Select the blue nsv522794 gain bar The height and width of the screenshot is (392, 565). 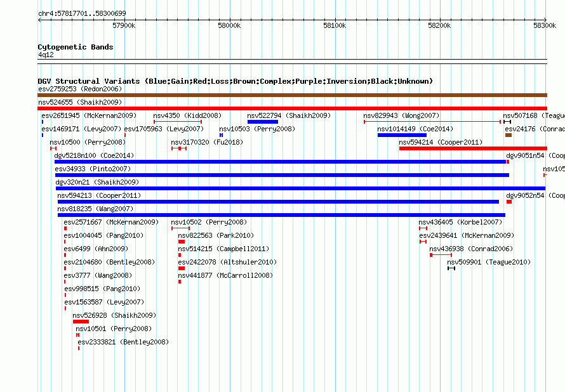263,122
